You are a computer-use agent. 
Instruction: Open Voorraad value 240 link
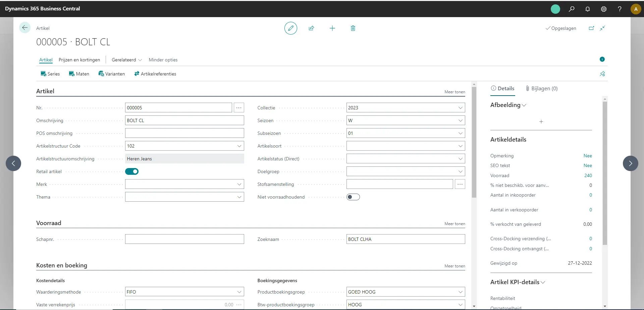[588, 175]
